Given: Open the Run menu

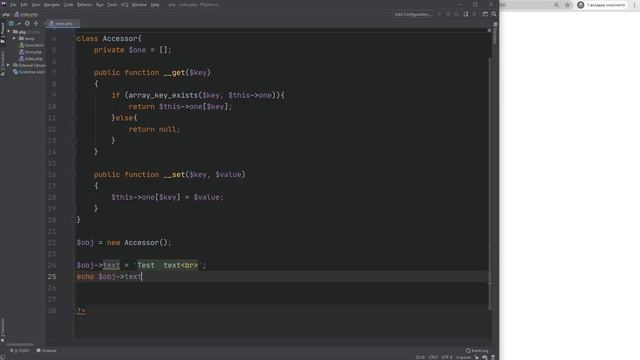Looking at the screenshot, I should coord(100,4).
